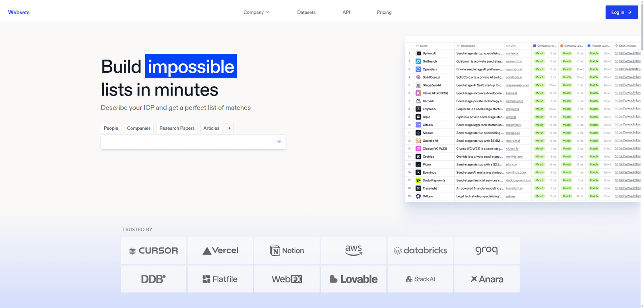Click the WebFX logo tile
644x308 pixels.
point(287,279)
